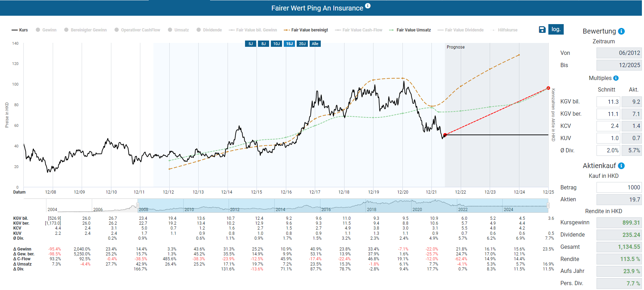Hide the Fair Value bereinigt line

(306, 30)
